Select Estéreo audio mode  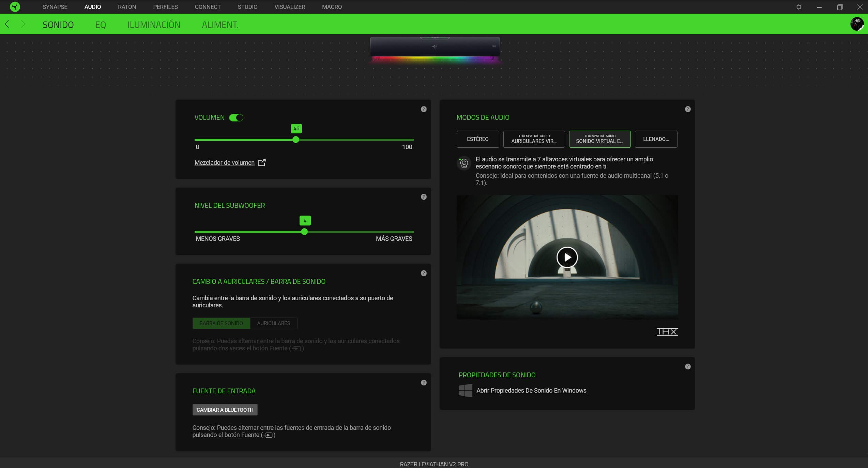[x=478, y=139]
